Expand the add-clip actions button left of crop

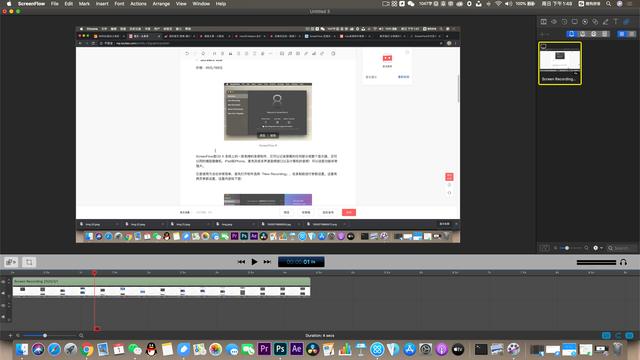coord(11,262)
